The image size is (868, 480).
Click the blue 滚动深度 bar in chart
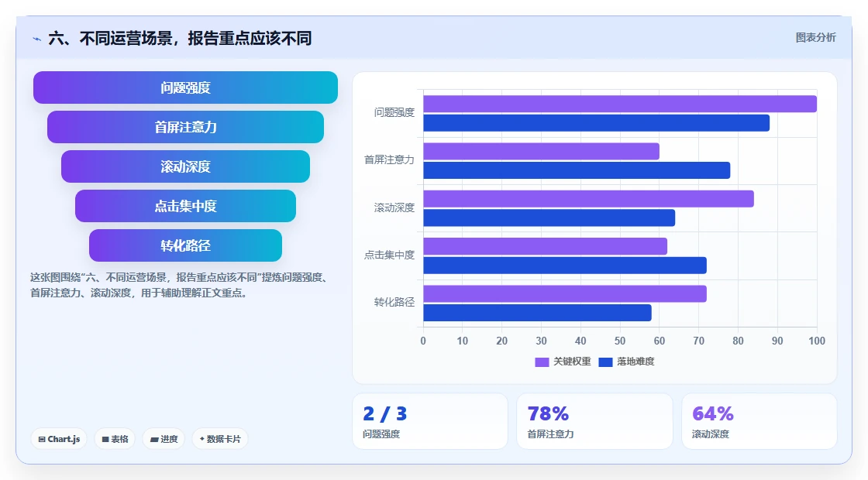click(x=549, y=218)
